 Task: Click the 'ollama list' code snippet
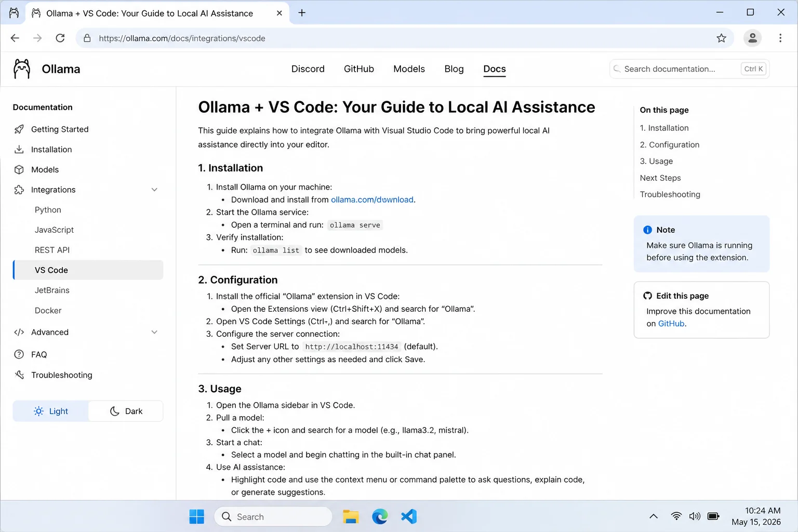point(276,250)
